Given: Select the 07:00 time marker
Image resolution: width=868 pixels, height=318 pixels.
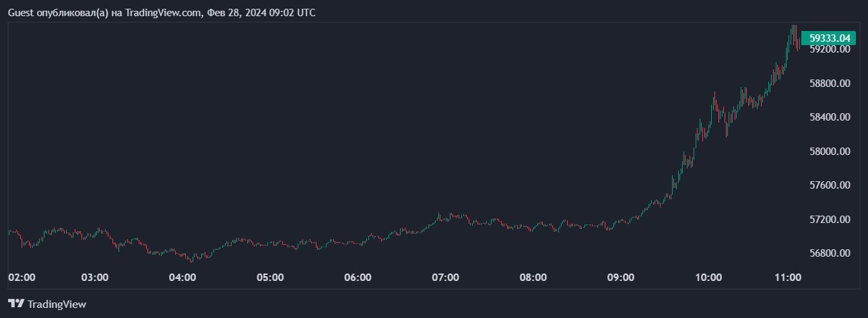Looking at the screenshot, I should pyautogui.click(x=445, y=277).
